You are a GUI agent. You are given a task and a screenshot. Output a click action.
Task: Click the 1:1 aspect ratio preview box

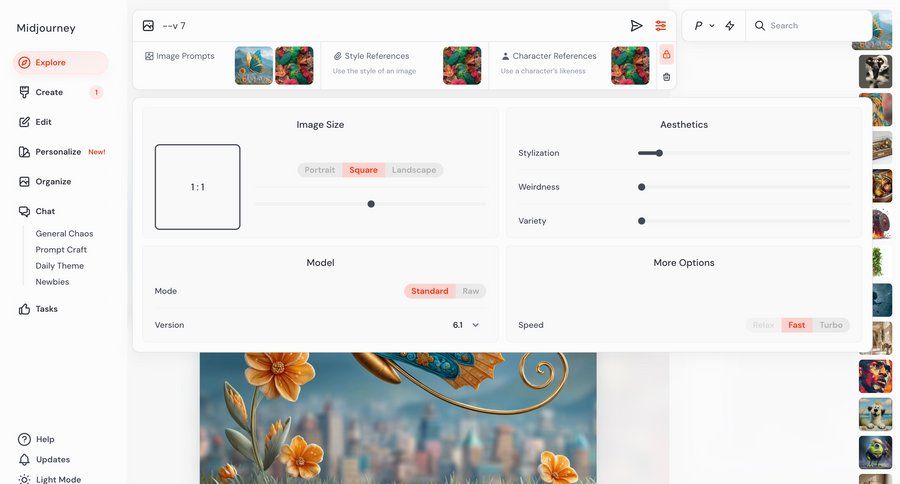point(197,187)
